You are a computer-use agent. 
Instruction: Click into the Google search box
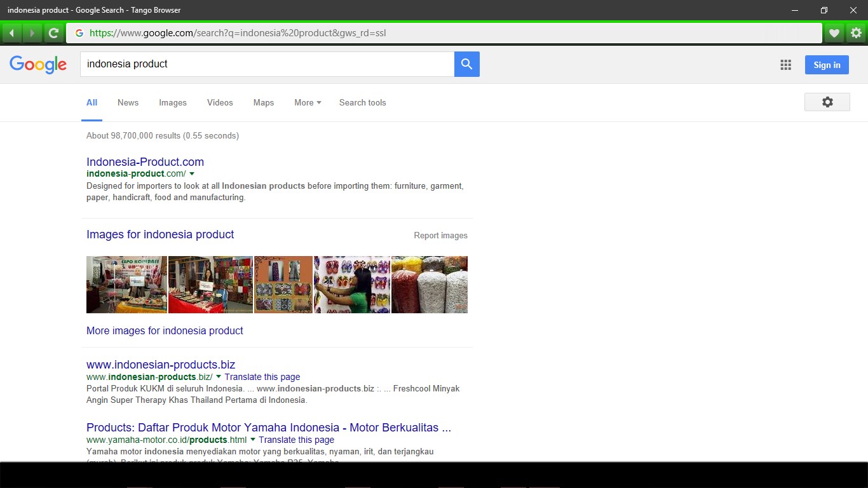point(267,64)
